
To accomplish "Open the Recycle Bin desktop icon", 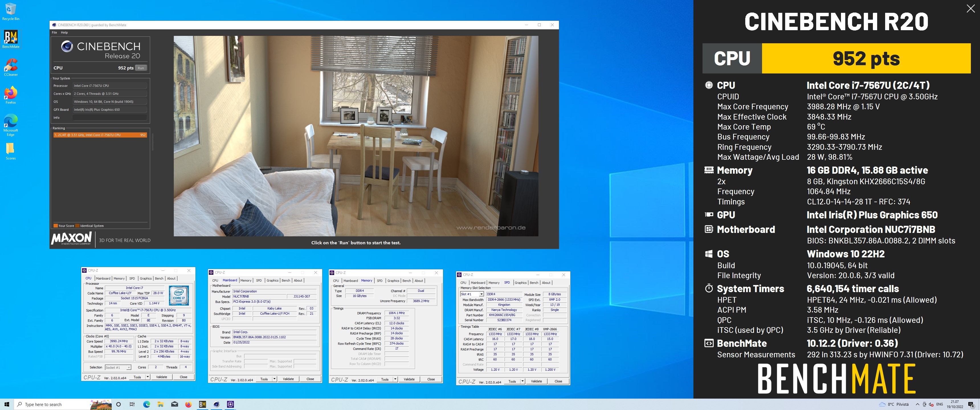I will 11,11.
